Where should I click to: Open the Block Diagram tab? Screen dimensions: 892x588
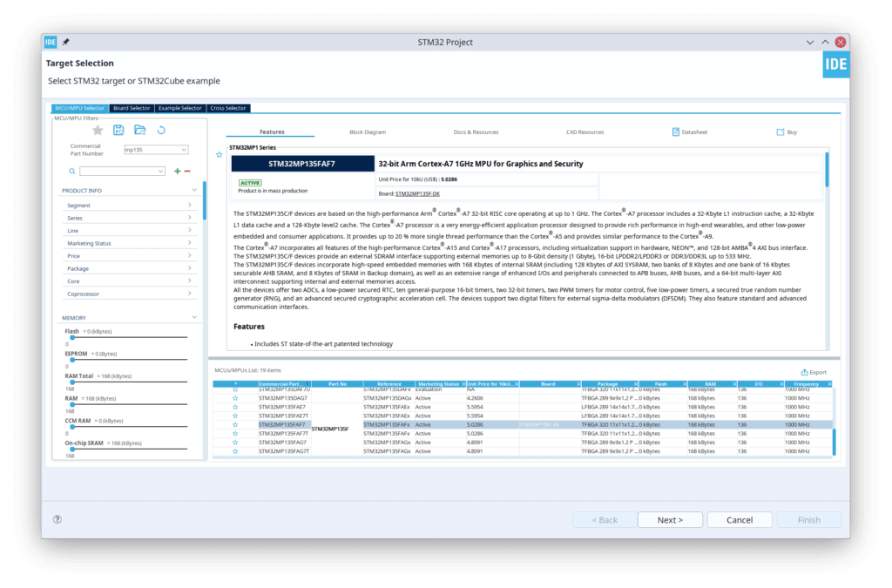(368, 132)
